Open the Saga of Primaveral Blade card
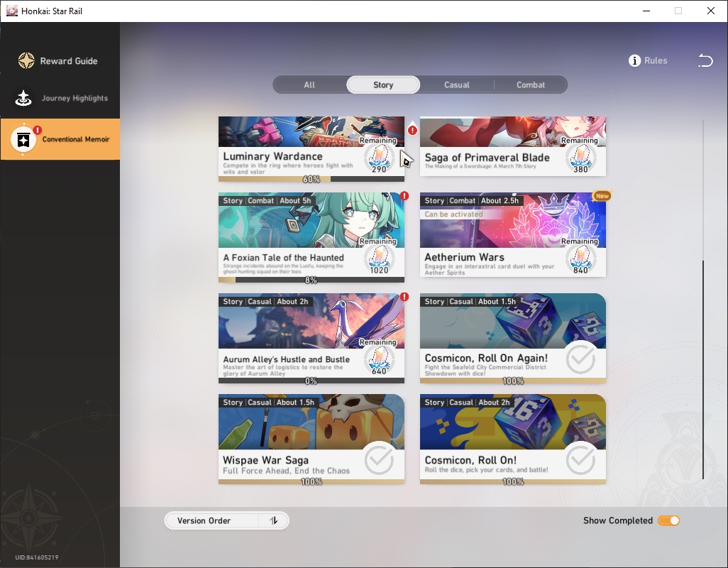728x568 pixels. [512, 146]
